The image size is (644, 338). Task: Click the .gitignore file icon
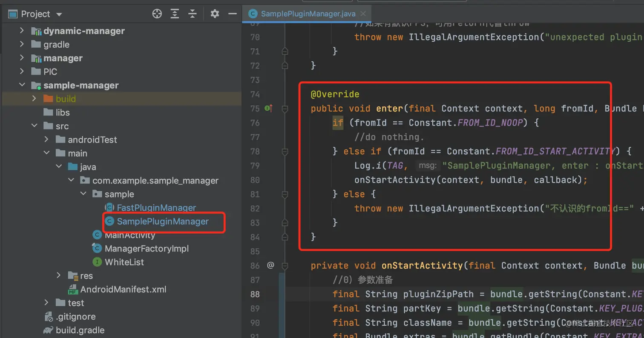click(x=48, y=317)
